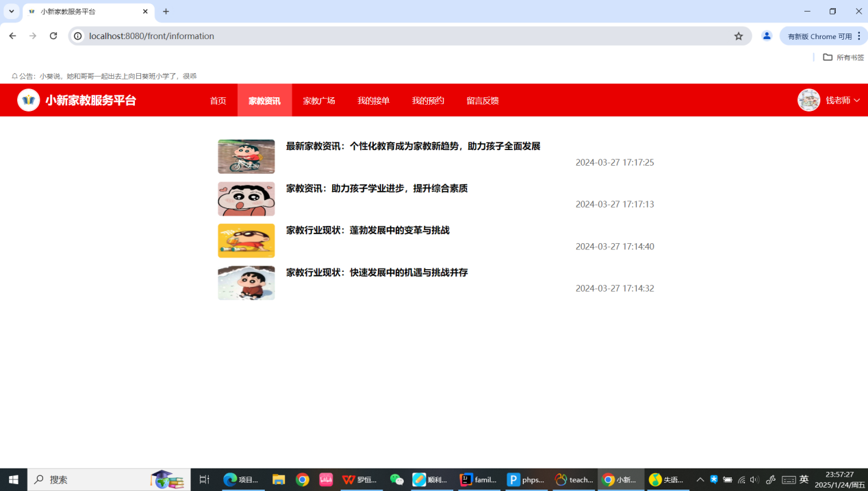Click the snow scene thumbnail of the fourth article

coord(246,283)
